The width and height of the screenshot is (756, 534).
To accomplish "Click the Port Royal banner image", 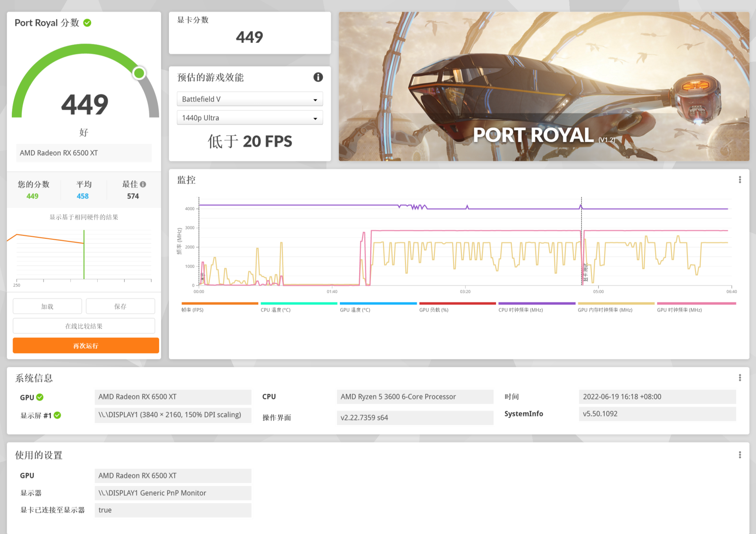I will click(x=544, y=86).
